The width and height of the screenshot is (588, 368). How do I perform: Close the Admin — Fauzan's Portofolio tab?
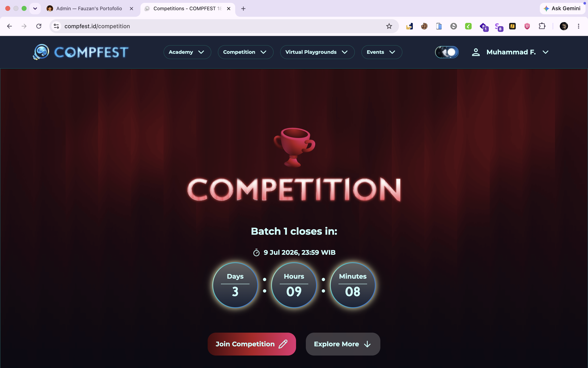click(x=131, y=9)
